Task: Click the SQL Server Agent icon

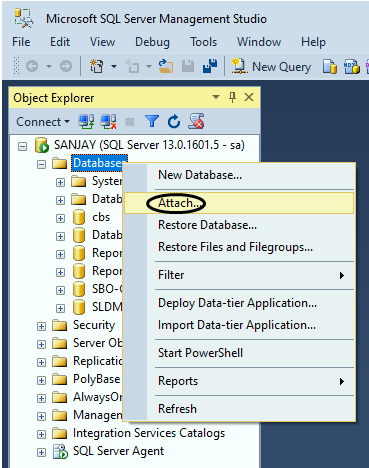Action: 61,452
